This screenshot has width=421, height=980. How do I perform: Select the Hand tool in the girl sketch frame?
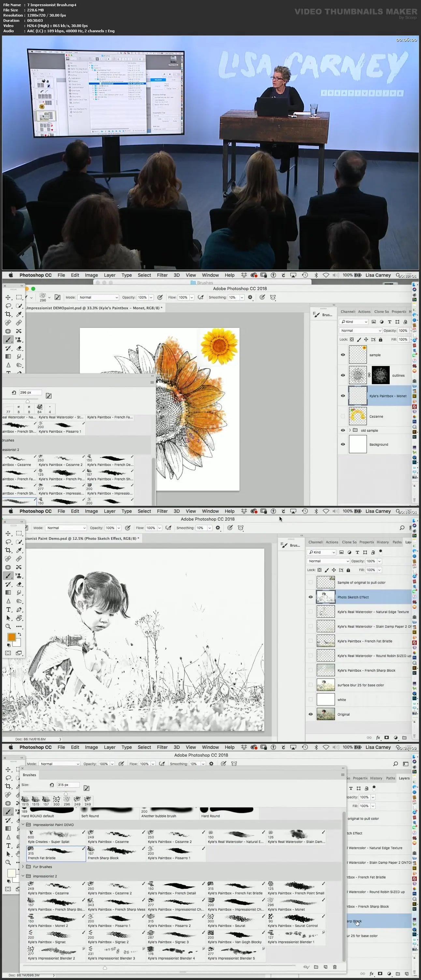pos(19,618)
